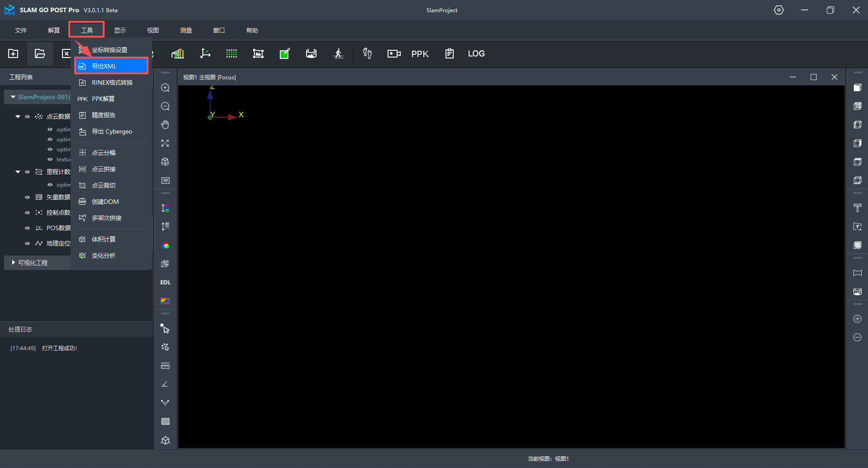Viewport: 868px width, 468px height.
Task: Select the ruler measurement tool
Action: click(x=165, y=366)
